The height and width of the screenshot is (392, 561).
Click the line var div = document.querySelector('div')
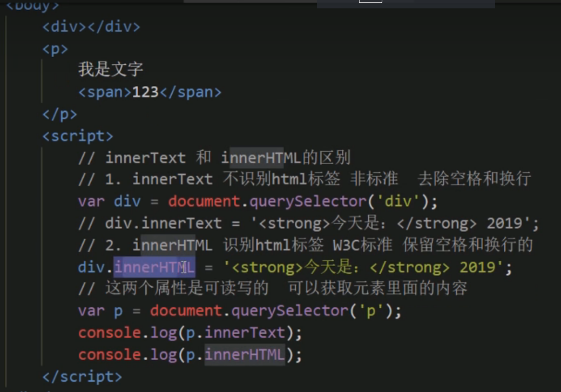tap(258, 202)
